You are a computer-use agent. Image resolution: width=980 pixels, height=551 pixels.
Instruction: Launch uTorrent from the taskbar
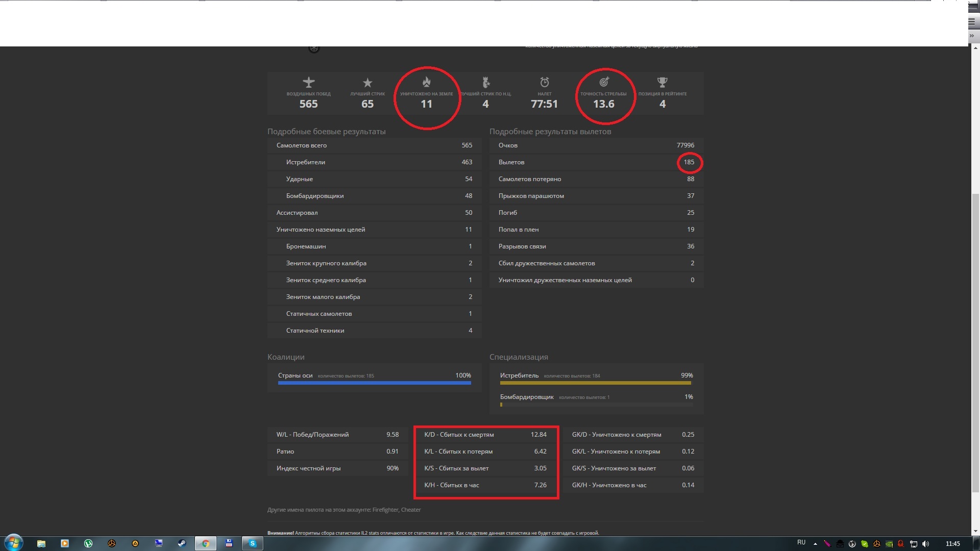coord(88,543)
